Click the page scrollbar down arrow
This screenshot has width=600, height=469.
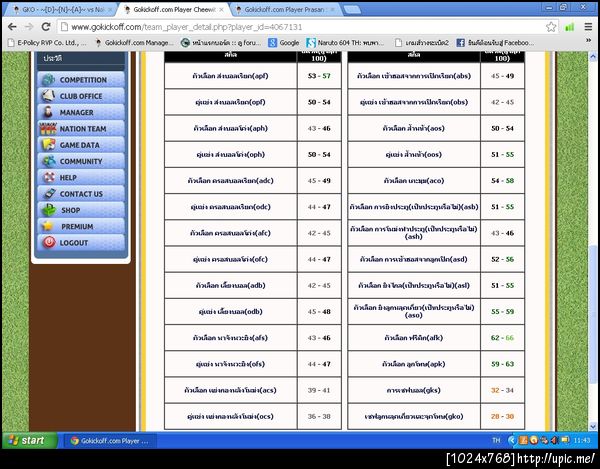(x=593, y=426)
